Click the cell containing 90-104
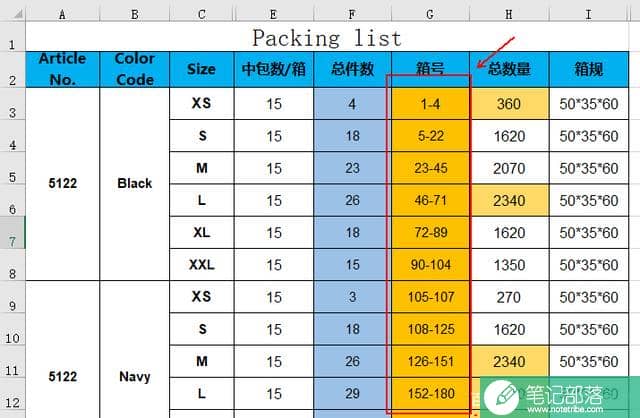Viewport: 640px width, 418px height. [430, 265]
